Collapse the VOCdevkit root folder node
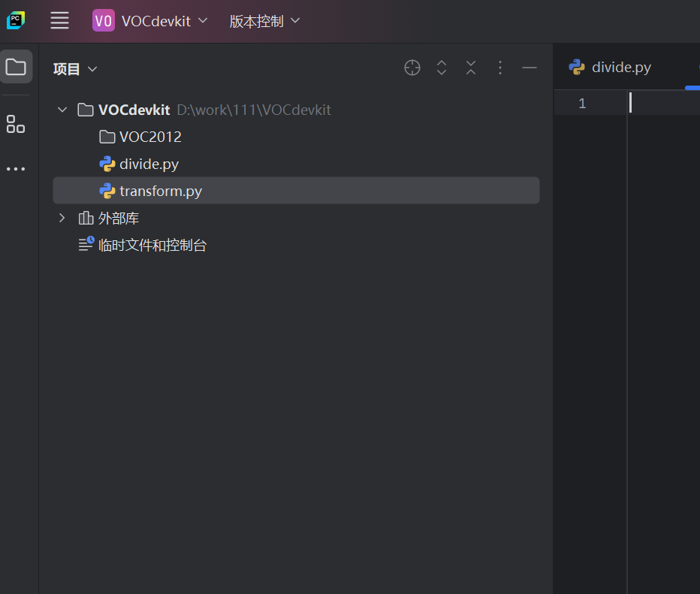700x594 pixels. 62,109
